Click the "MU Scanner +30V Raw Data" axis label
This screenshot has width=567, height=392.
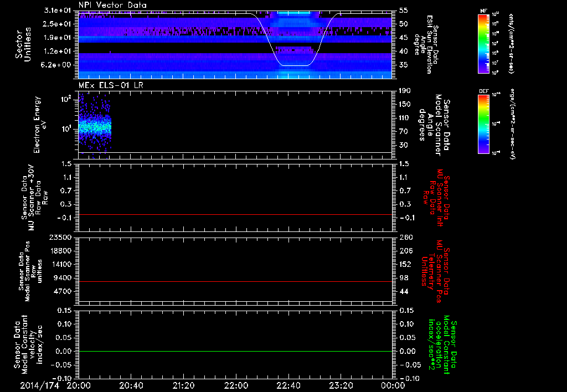tap(35, 198)
